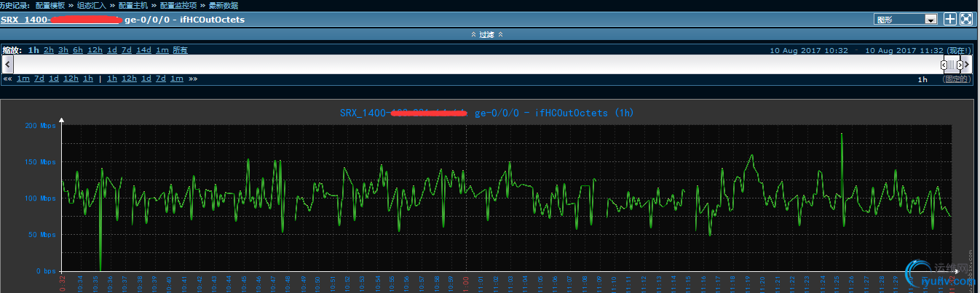Open 配置监控项 from history breadcrumb
The height and width of the screenshot is (293, 980).
(x=178, y=5)
